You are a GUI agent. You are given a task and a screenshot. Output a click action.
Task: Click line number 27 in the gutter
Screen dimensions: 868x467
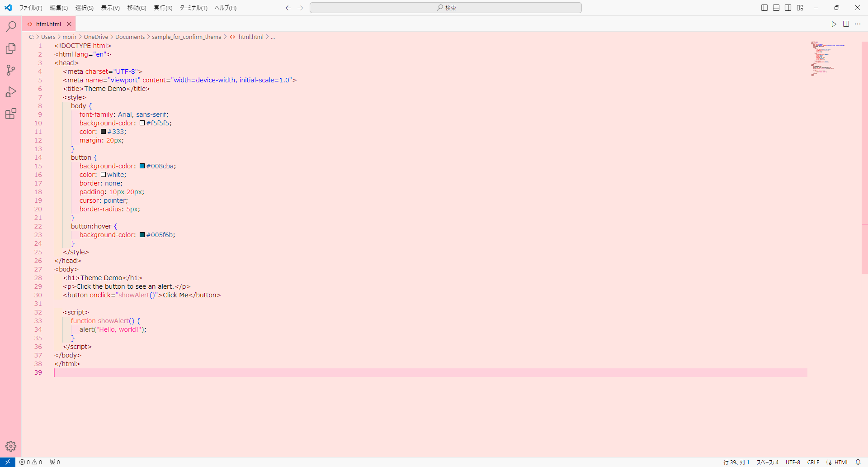(38, 269)
